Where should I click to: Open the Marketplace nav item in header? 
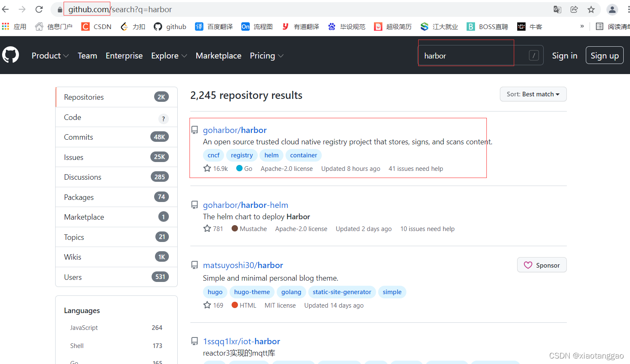[x=219, y=56]
